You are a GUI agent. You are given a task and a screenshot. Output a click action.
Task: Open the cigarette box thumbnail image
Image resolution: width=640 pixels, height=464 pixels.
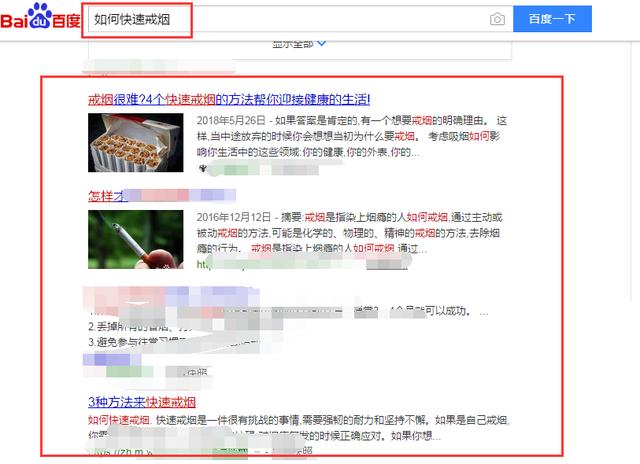136,143
